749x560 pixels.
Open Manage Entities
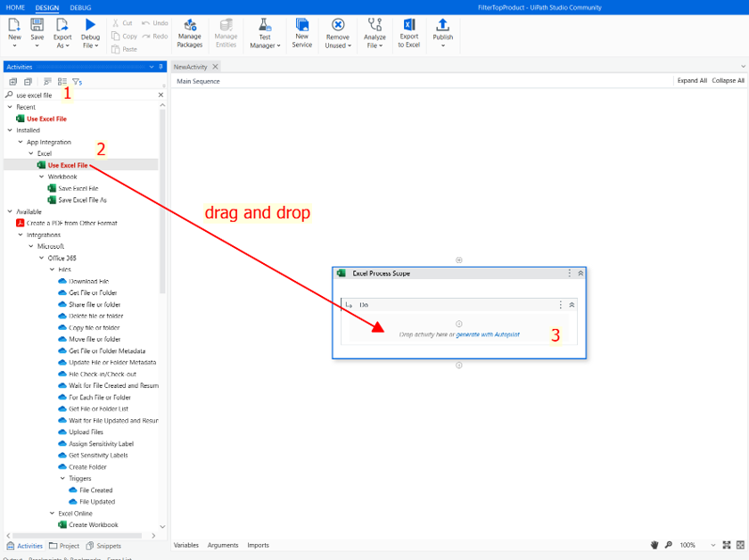226,33
